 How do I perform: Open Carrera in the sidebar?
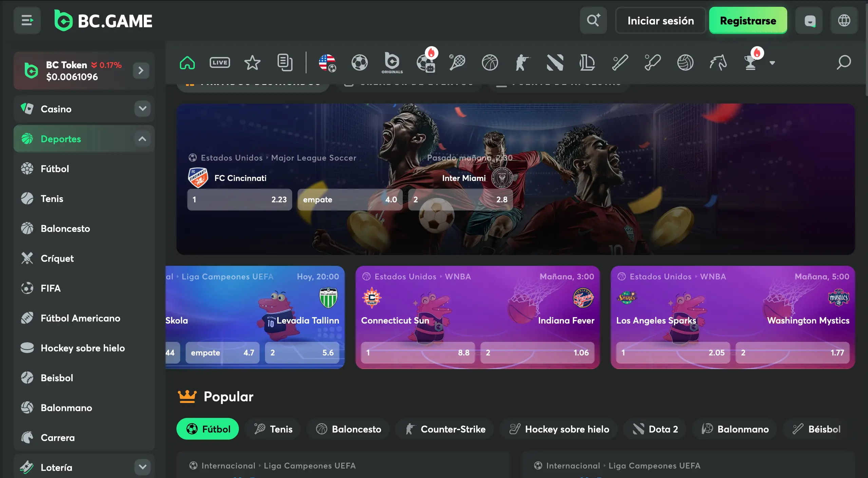pyautogui.click(x=84, y=438)
